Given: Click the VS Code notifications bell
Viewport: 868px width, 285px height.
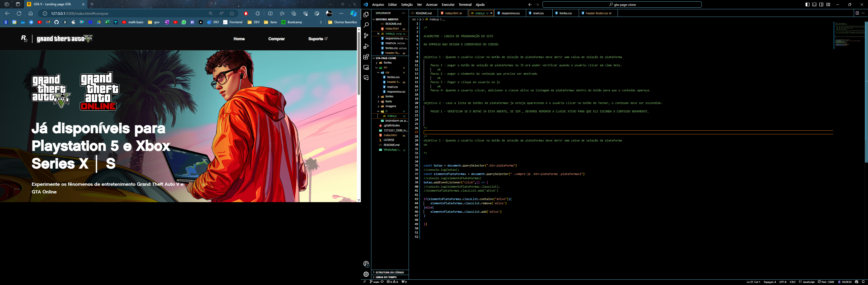Looking at the screenshot, I should click(863, 282).
